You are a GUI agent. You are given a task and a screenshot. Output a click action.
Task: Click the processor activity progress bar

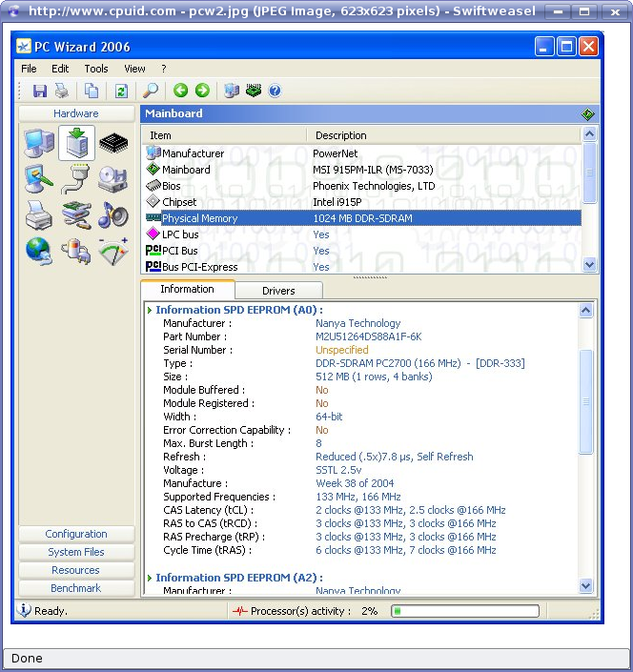(465, 611)
